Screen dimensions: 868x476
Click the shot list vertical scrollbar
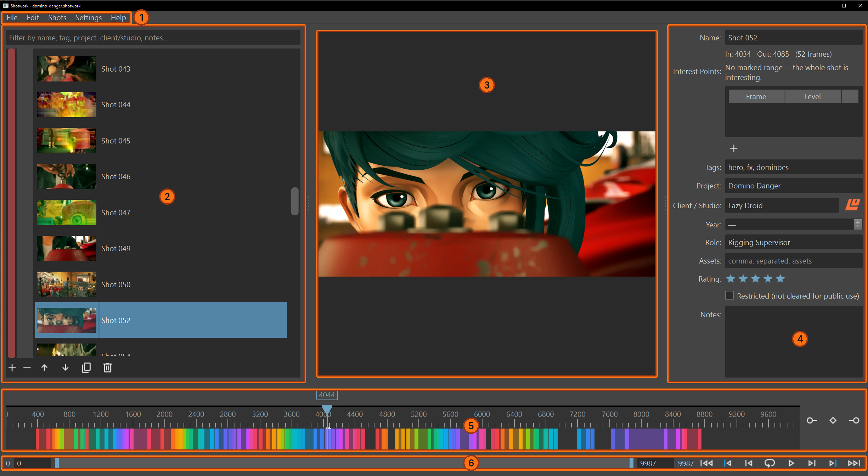click(295, 201)
